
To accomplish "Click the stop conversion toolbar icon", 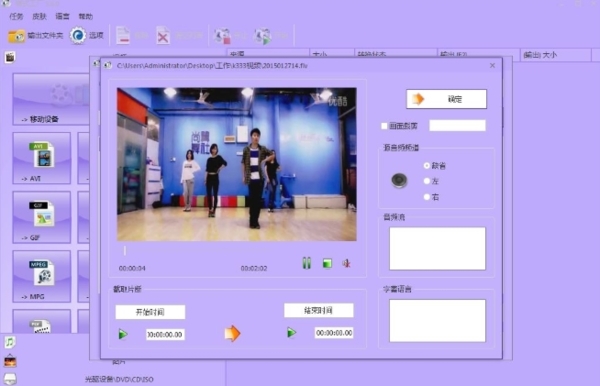I will pos(222,36).
